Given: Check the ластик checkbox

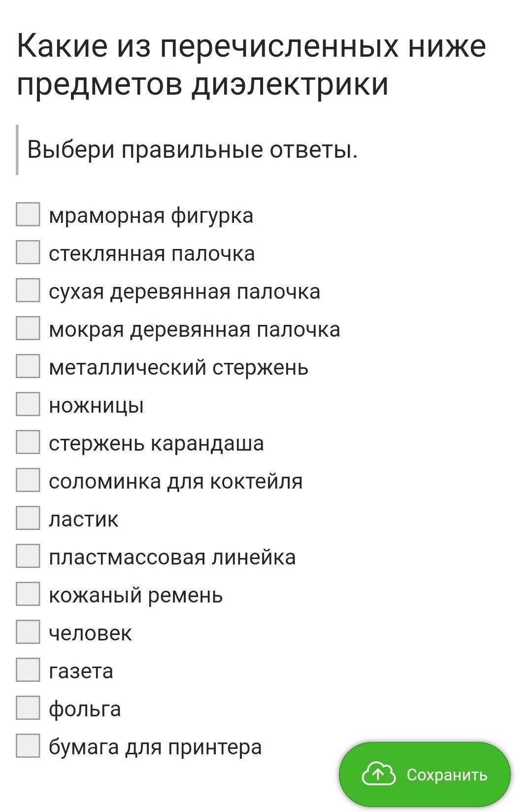Looking at the screenshot, I should tap(28, 518).
